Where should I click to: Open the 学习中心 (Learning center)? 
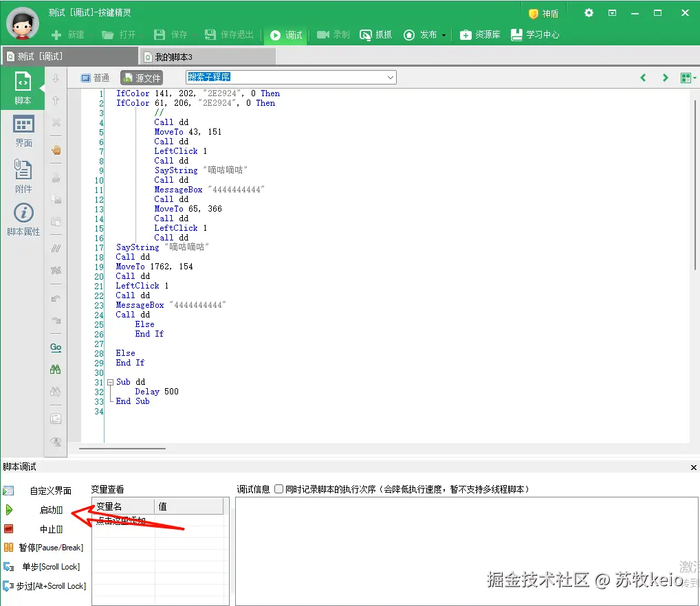[x=535, y=35]
